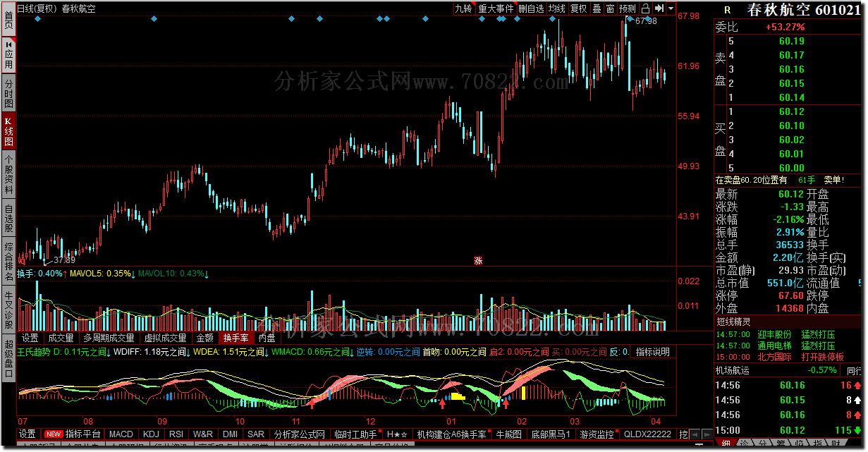Select 游资监控 indicator tab
This screenshot has height=452, width=868.
(x=598, y=434)
